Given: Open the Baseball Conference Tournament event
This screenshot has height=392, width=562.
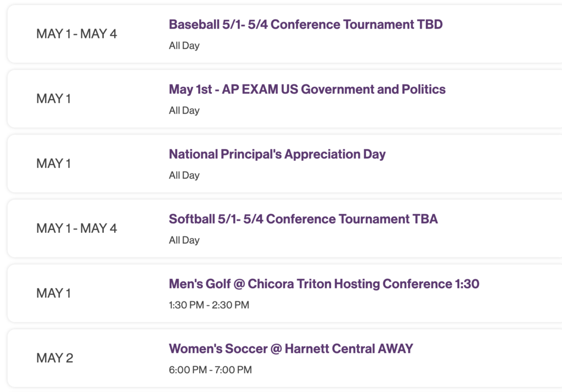Looking at the screenshot, I should 306,24.
